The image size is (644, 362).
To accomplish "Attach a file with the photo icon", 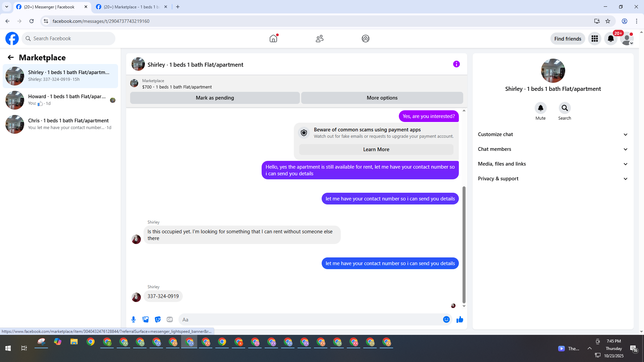I will [146, 319].
